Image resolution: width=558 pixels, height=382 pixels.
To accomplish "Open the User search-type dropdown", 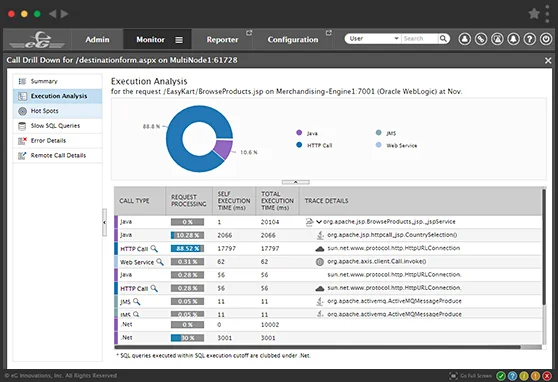I will [373, 38].
